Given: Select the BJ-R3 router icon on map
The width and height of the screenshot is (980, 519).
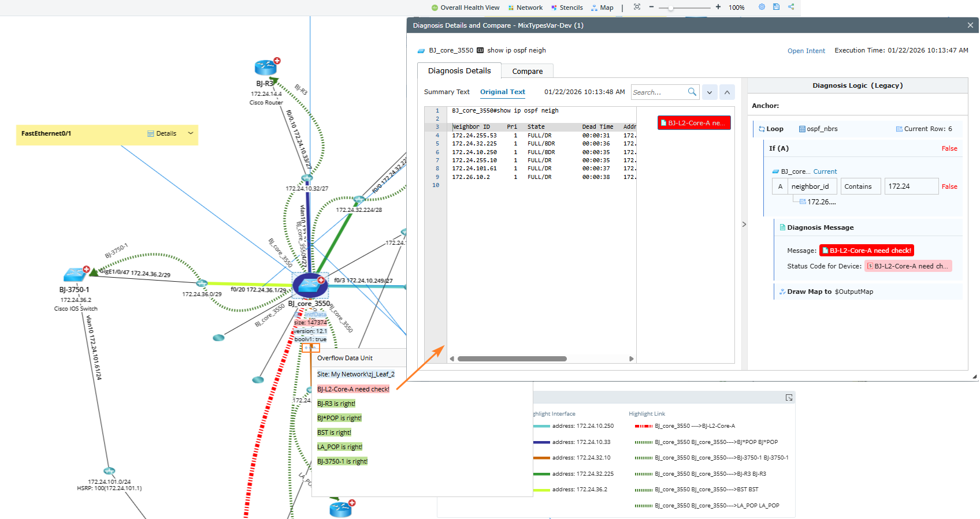Looking at the screenshot, I should click(266, 68).
